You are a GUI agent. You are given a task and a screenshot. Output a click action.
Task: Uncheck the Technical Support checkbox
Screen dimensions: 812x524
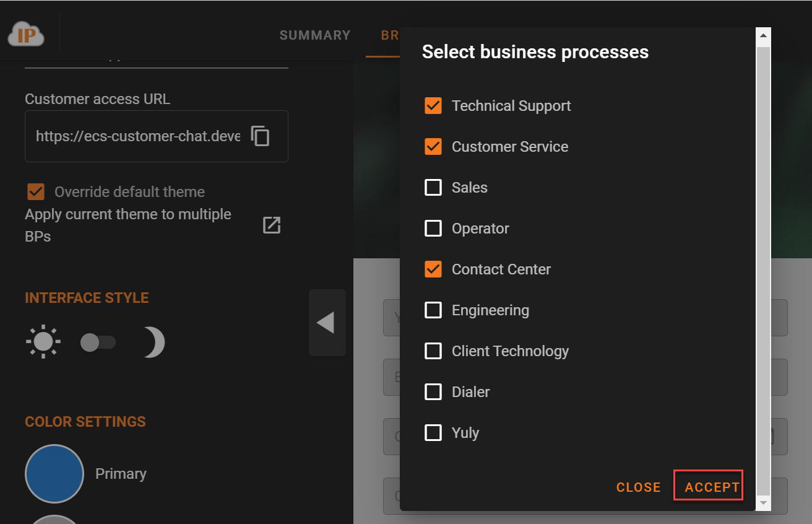point(433,106)
